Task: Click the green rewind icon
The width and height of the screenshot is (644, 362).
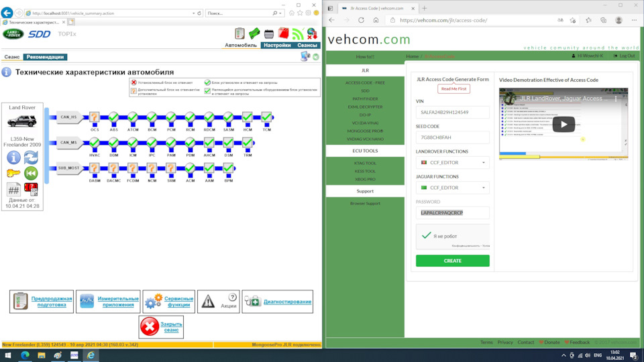Action: [x=31, y=173]
